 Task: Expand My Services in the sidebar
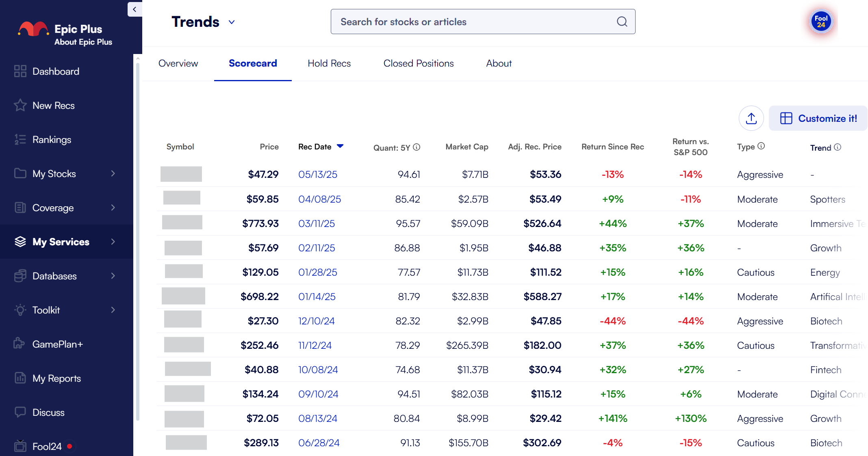point(60,242)
